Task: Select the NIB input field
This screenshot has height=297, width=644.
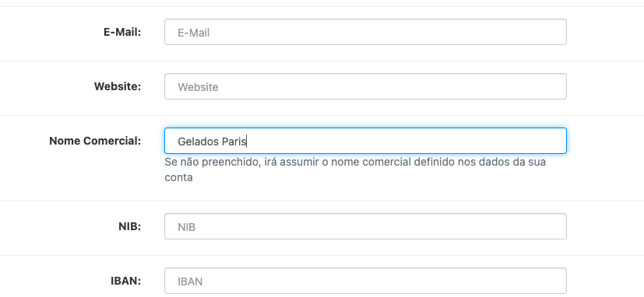Action: coord(365,226)
